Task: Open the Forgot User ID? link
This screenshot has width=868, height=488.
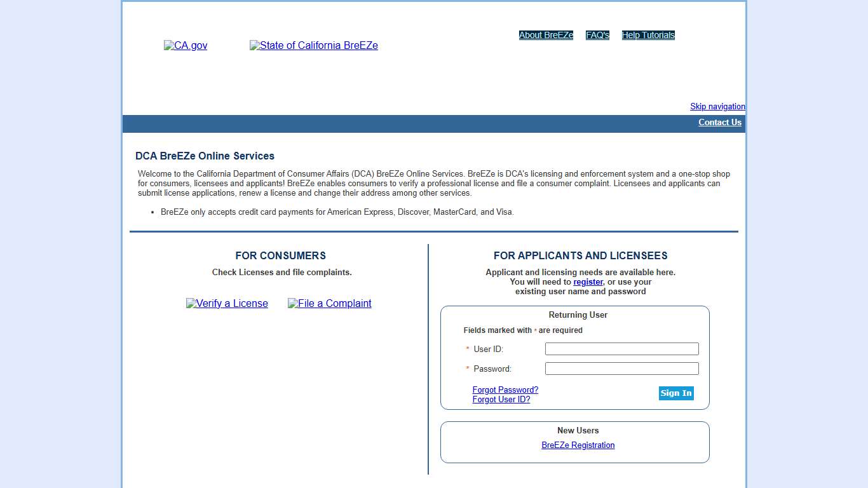Action: coord(501,400)
